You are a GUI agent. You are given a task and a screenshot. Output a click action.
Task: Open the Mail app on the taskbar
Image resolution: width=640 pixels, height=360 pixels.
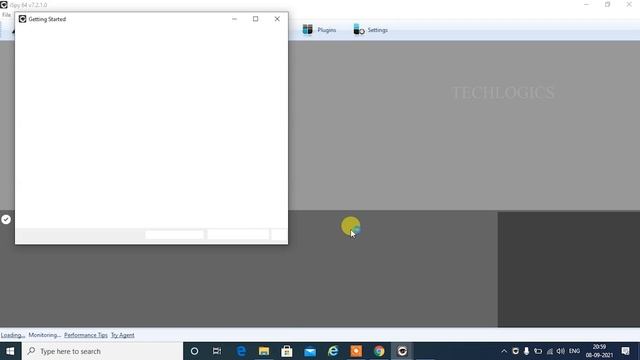pyautogui.click(x=310, y=351)
